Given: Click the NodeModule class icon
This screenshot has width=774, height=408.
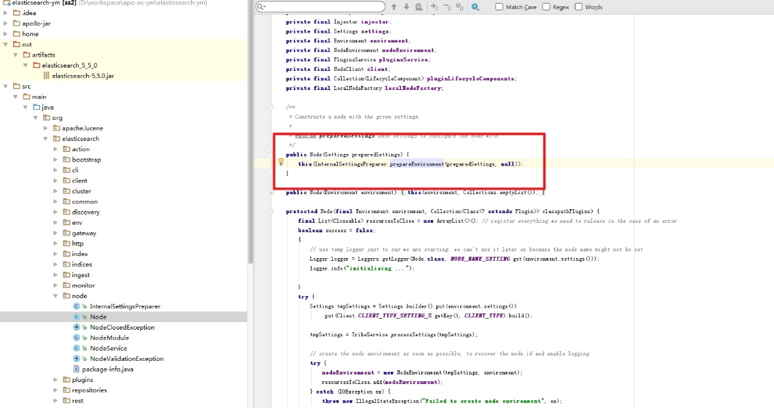Looking at the screenshot, I should 77,338.
